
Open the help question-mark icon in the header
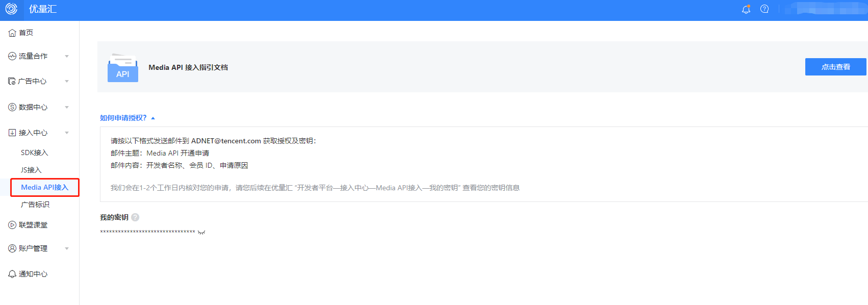pos(764,9)
